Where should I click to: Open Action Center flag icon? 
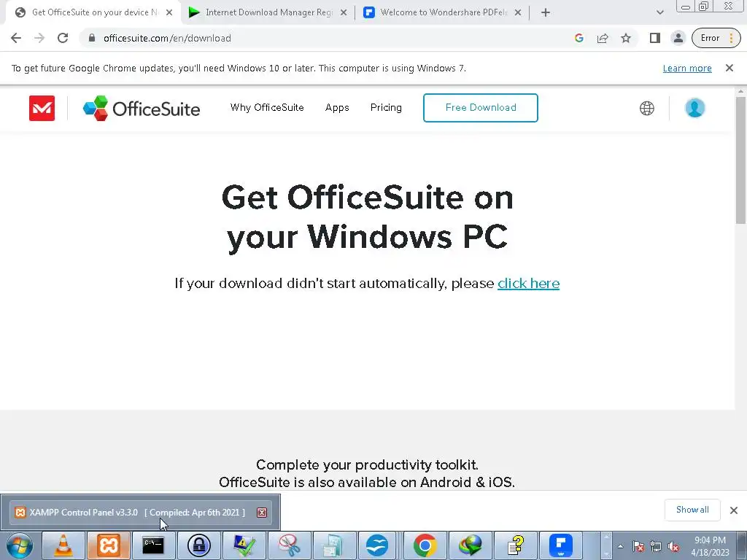coord(638,546)
